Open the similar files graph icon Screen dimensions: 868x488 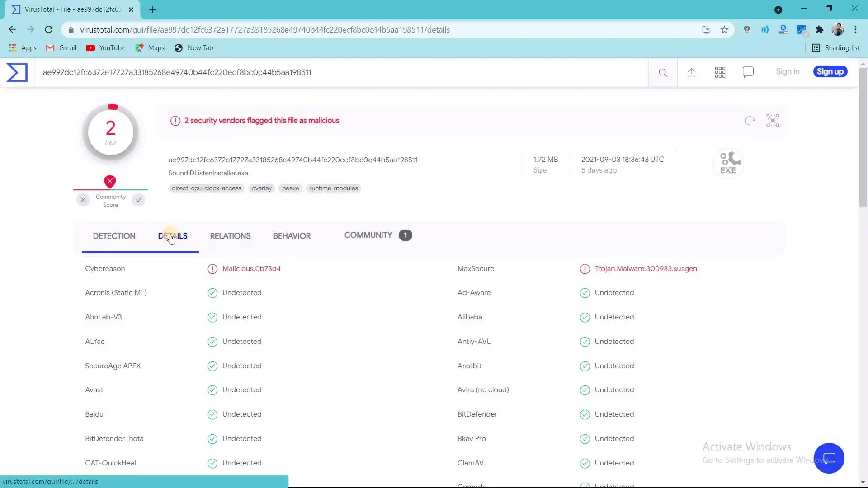point(773,121)
